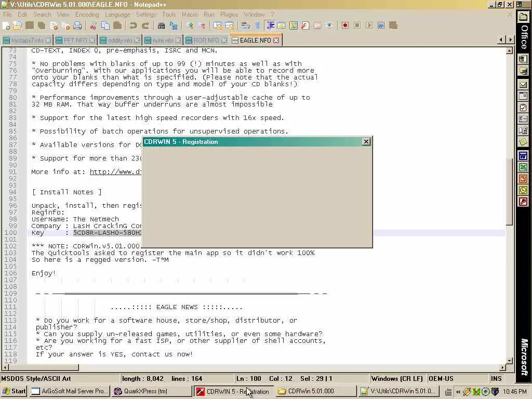Click the Paste toolbar icon

[117, 26]
